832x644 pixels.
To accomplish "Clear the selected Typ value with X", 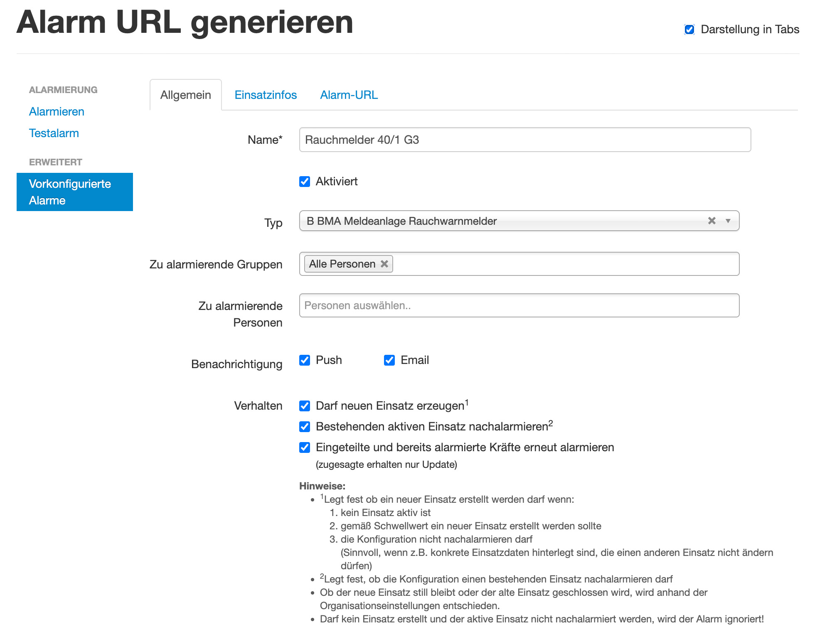I will click(711, 221).
